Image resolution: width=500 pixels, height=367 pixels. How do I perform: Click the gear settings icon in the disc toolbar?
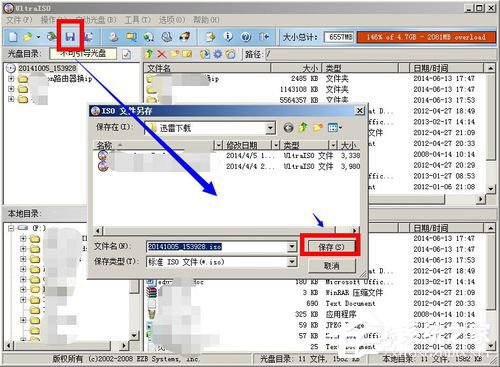[x=218, y=54]
